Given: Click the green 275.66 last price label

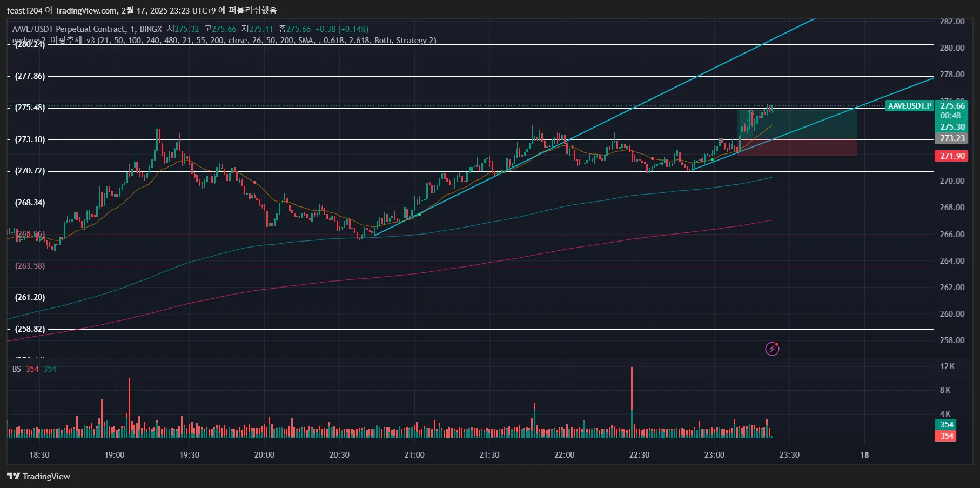Looking at the screenshot, I should tap(952, 106).
